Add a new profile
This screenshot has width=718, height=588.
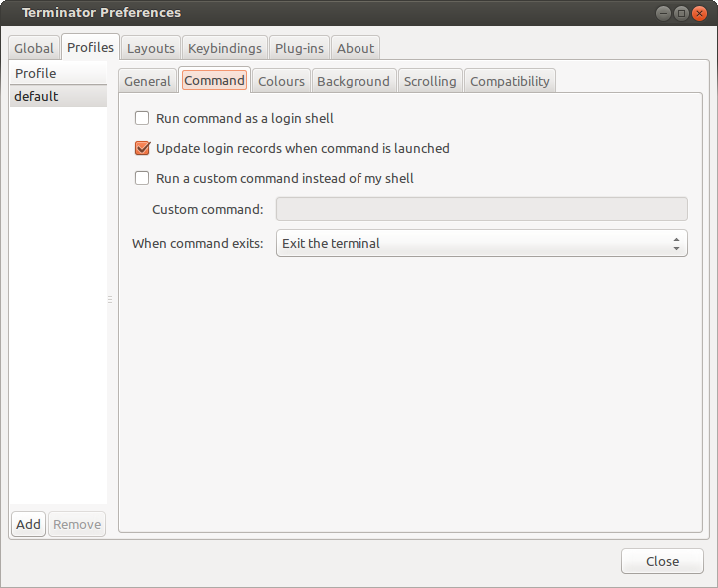tap(28, 524)
